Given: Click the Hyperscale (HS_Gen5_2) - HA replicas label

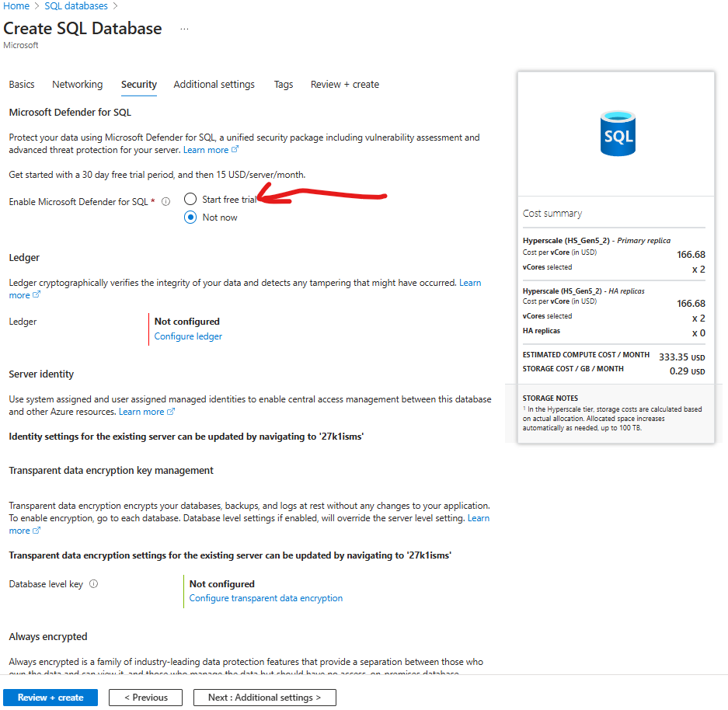Looking at the screenshot, I should [583, 291].
